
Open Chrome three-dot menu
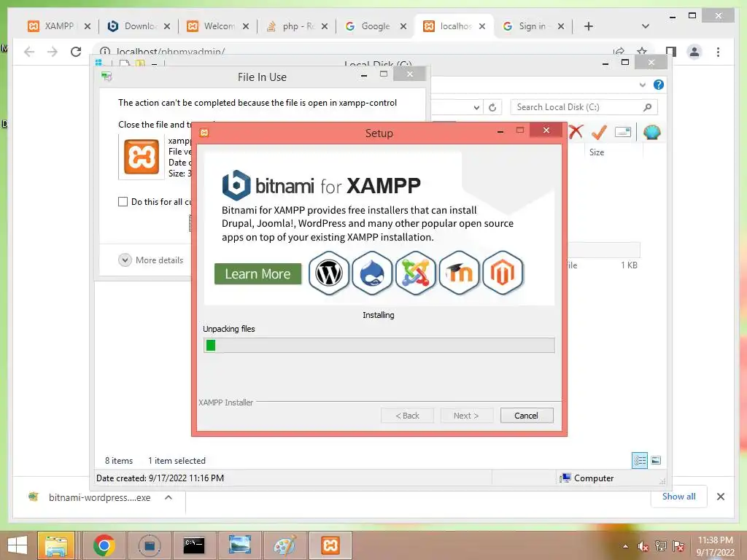point(718,52)
